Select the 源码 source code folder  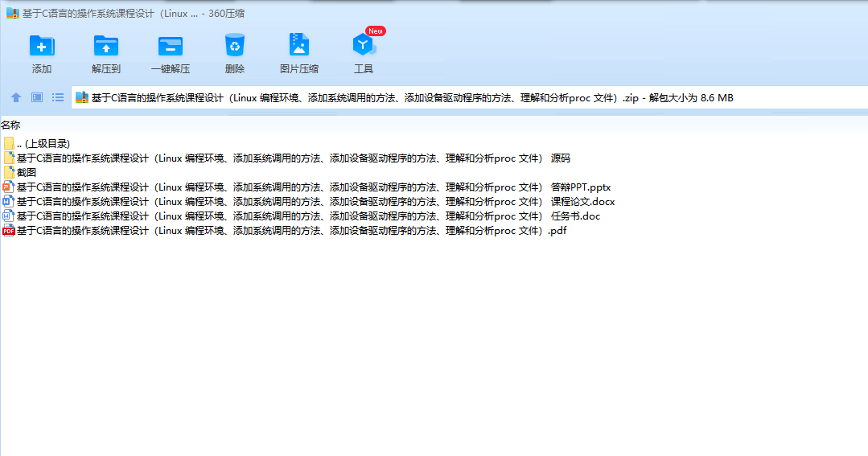coord(286,158)
